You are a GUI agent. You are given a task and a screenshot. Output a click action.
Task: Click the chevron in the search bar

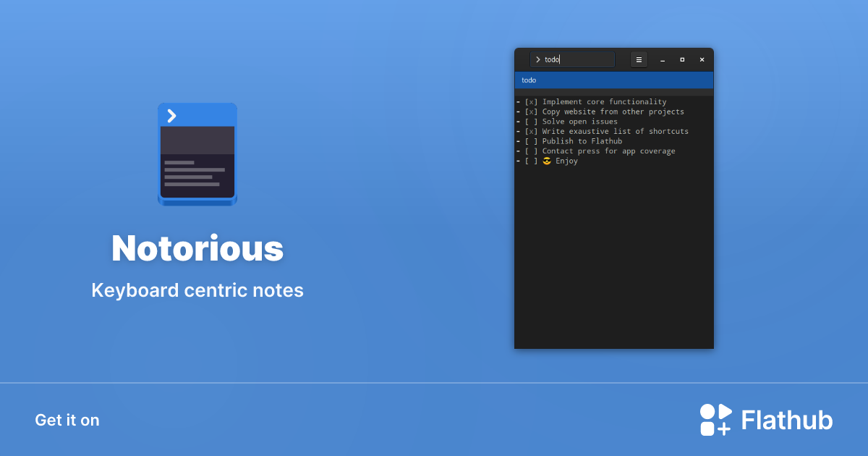[538, 59]
